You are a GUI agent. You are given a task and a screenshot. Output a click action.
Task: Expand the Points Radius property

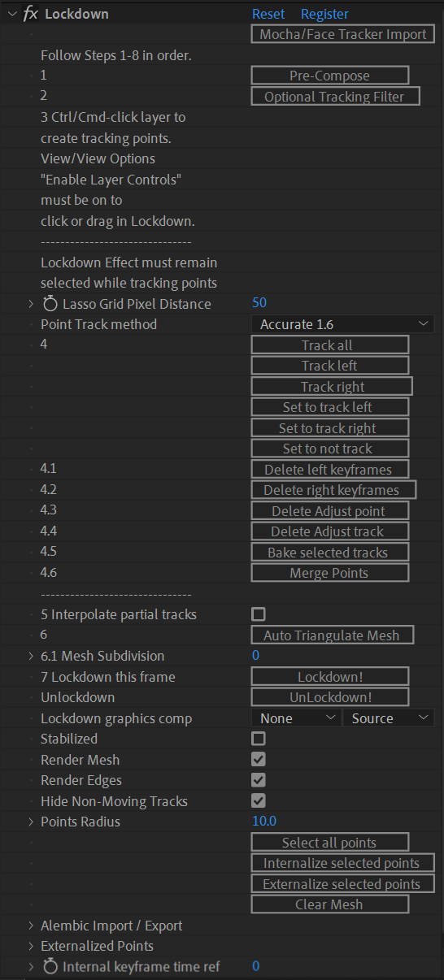(31, 822)
